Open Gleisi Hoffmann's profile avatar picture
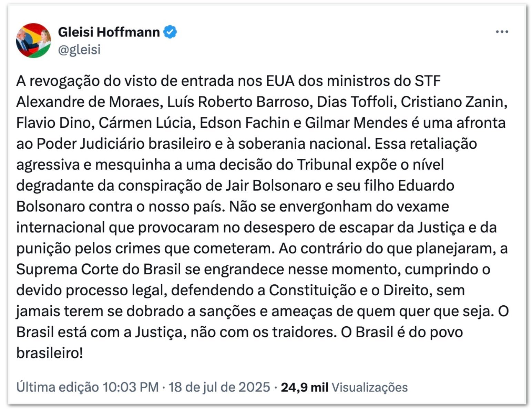Viewport: 532px width, 411px height. click(33, 40)
